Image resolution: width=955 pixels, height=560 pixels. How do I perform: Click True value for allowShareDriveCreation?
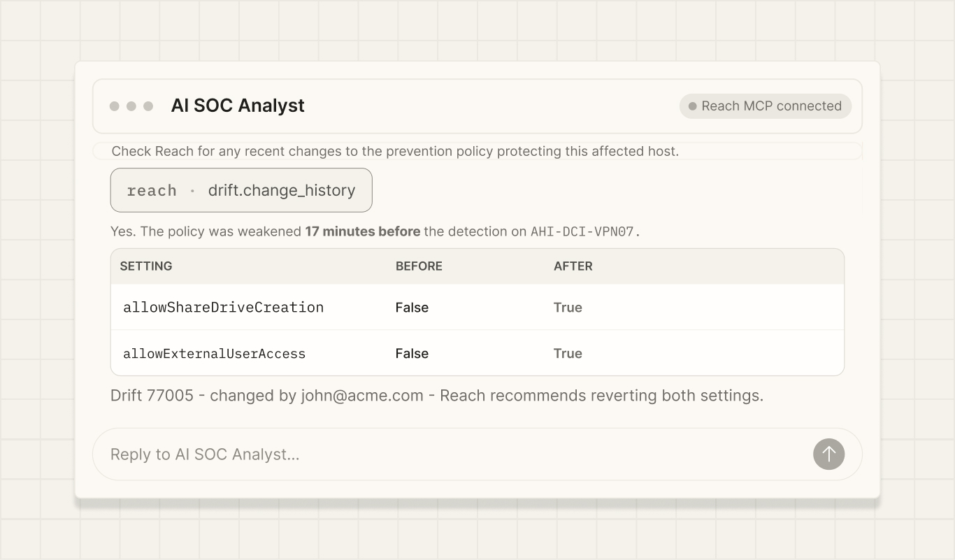point(568,308)
